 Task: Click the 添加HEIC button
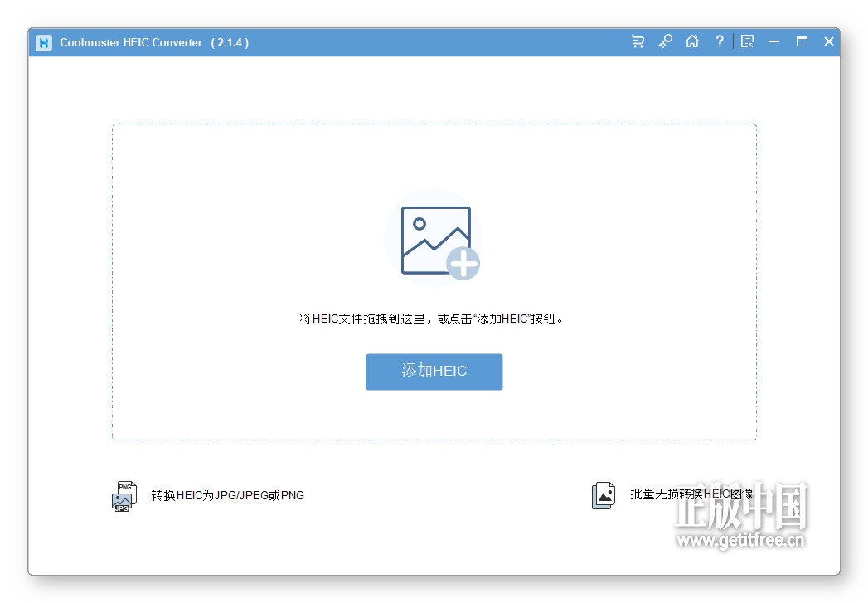tap(434, 372)
